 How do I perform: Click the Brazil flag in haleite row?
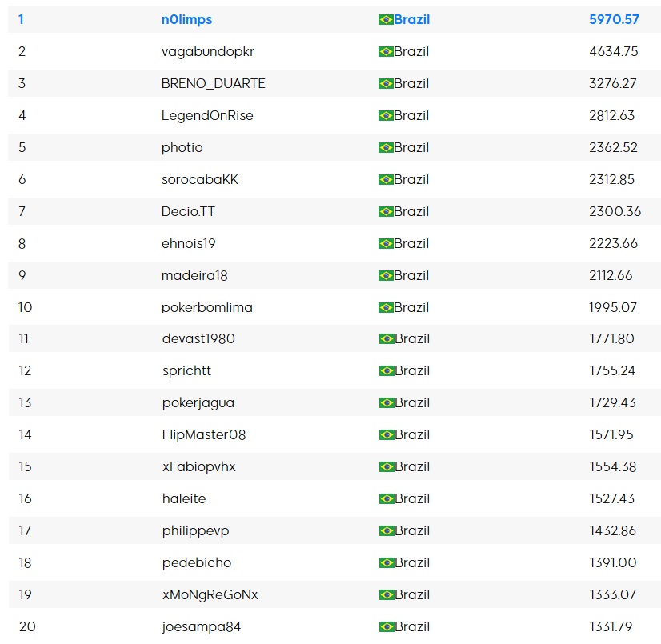[x=387, y=499]
